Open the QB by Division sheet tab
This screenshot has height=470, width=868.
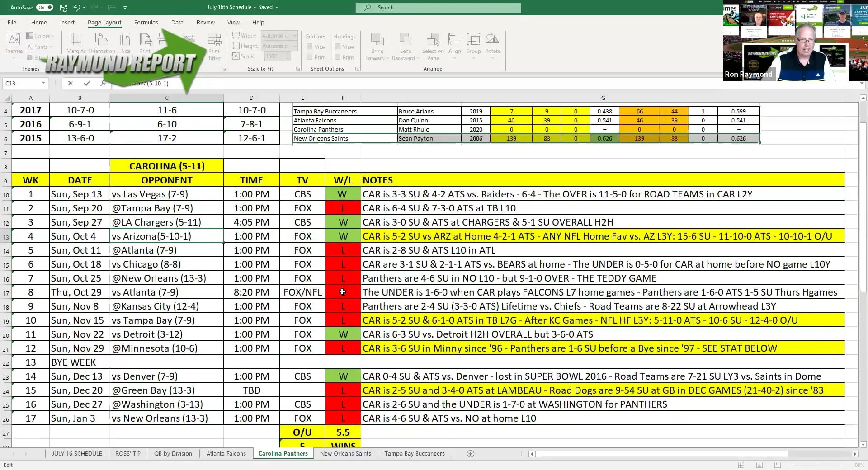pos(173,454)
